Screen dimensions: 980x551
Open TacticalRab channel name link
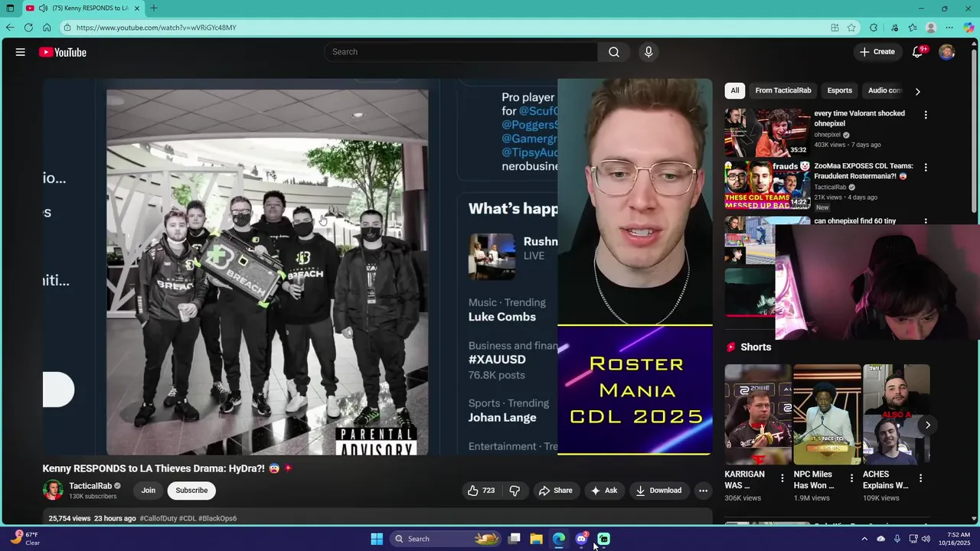click(90, 486)
